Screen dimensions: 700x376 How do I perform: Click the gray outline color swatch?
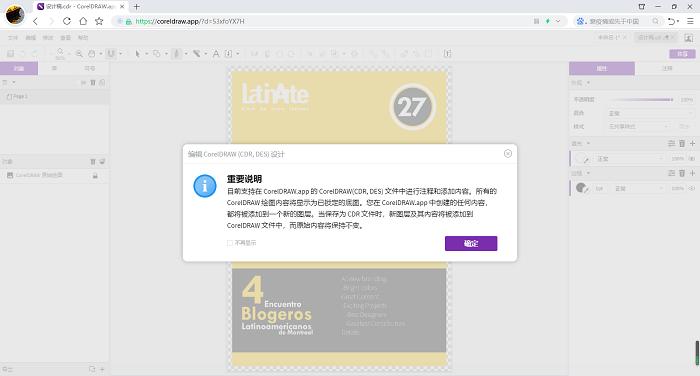pyautogui.click(x=581, y=188)
